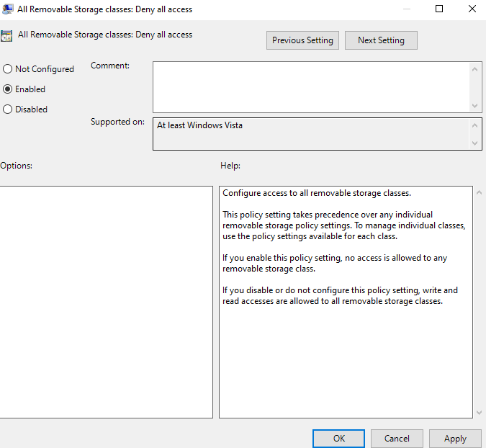Viewport: 486px width, 448px height.
Task: Click the 'Comment:' label
Action: coord(110,66)
